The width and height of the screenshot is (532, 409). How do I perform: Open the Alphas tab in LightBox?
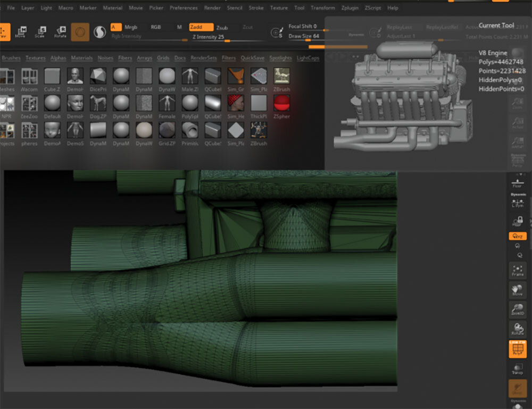click(58, 58)
